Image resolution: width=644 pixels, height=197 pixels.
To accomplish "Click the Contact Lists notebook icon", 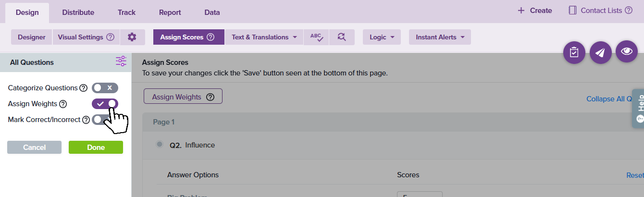I will (x=572, y=11).
